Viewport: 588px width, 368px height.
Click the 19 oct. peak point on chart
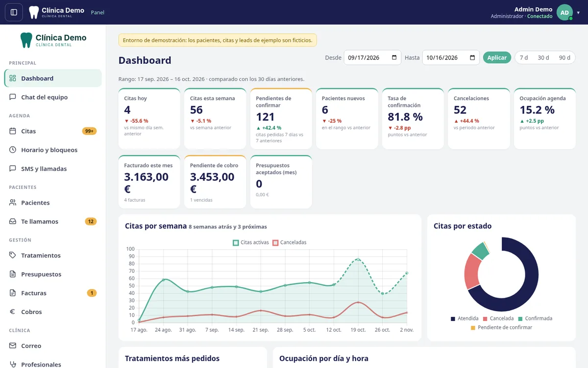pos(358,259)
